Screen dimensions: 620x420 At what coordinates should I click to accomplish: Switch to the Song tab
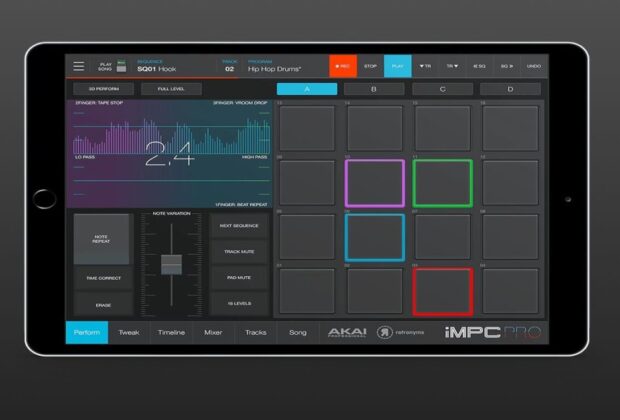[298, 332]
